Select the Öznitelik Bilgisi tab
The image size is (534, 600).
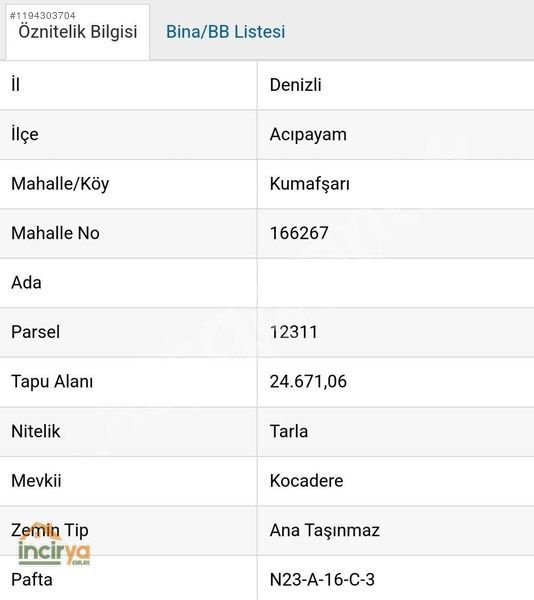[x=78, y=33]
